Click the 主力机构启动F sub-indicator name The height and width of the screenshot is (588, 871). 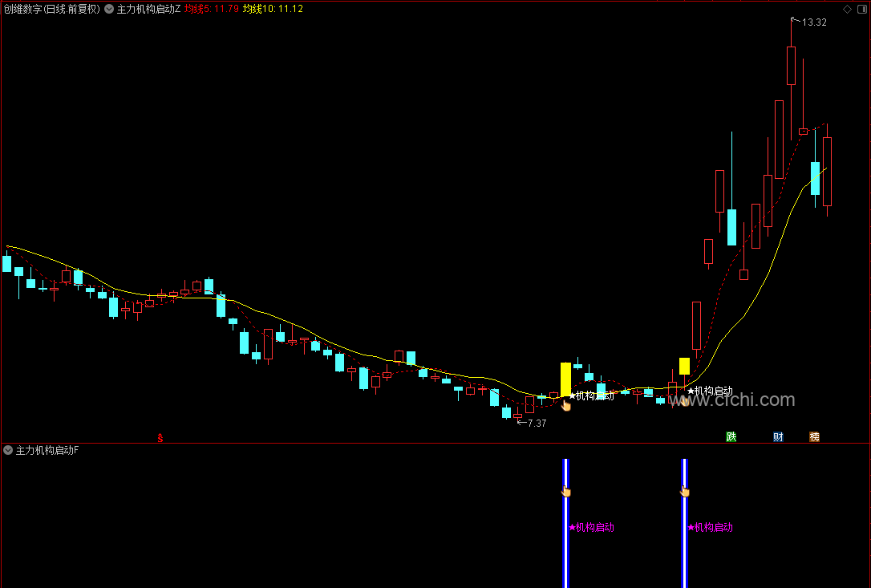47,450
